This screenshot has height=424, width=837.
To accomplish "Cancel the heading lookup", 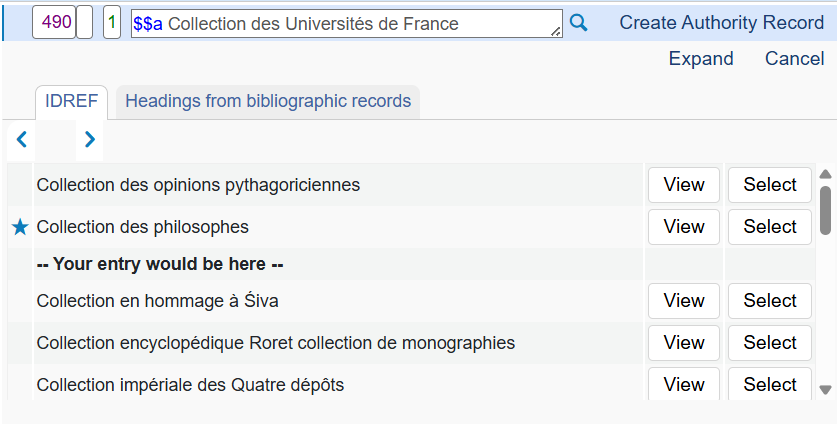I will pos(794,59).
